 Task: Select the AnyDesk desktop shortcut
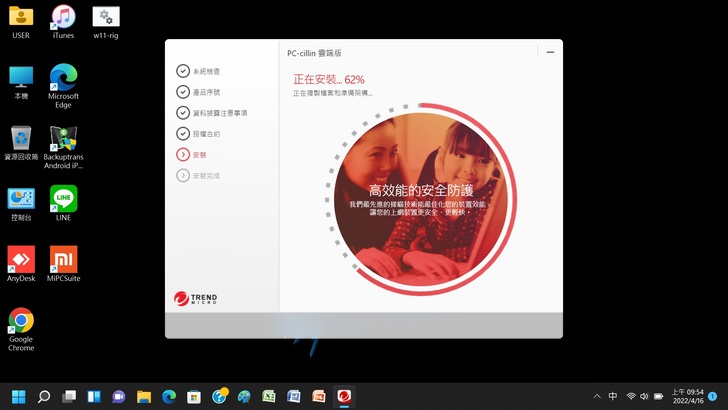[21, 264]
